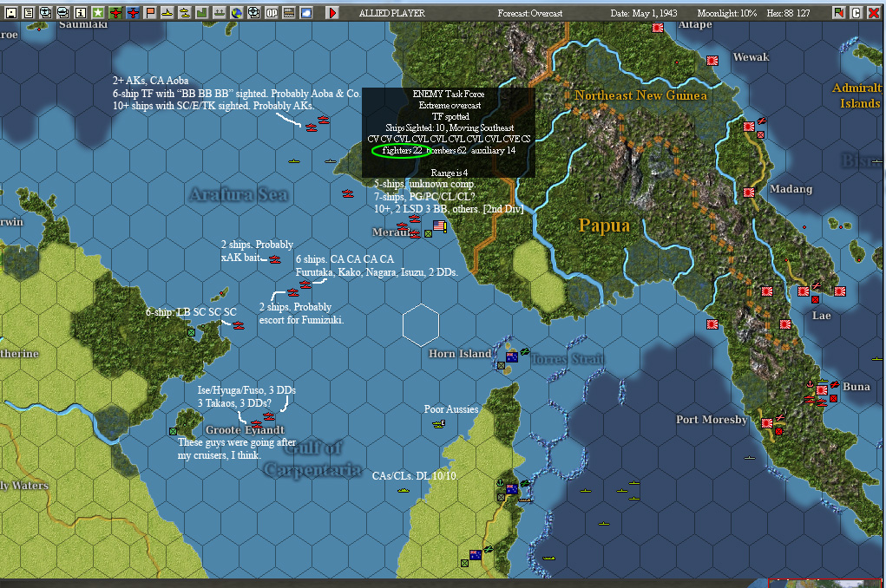The image size is (886, 588).
Task: Click the 'Moonlight: 10%' indicator
Action: tap(726, 13)
